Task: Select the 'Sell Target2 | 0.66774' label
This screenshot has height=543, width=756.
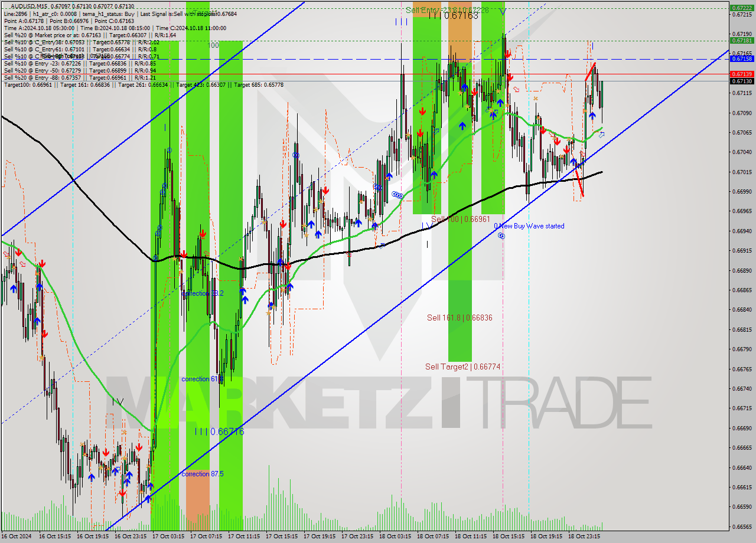Action: point(463,367)
